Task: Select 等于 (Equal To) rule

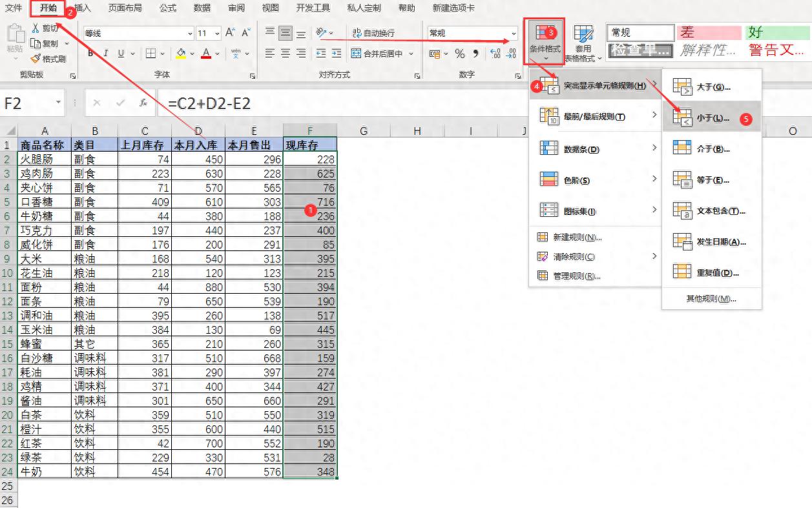Action: [x=712, y=179]
